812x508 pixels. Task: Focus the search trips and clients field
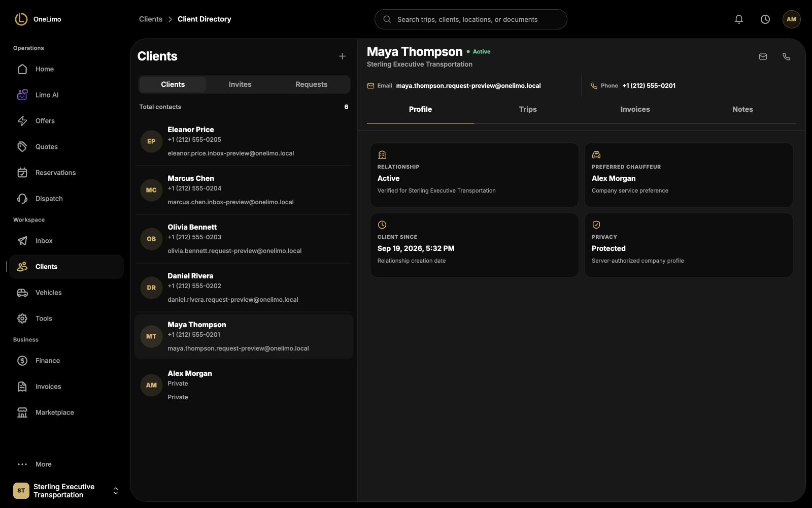[x=470, y=19]
